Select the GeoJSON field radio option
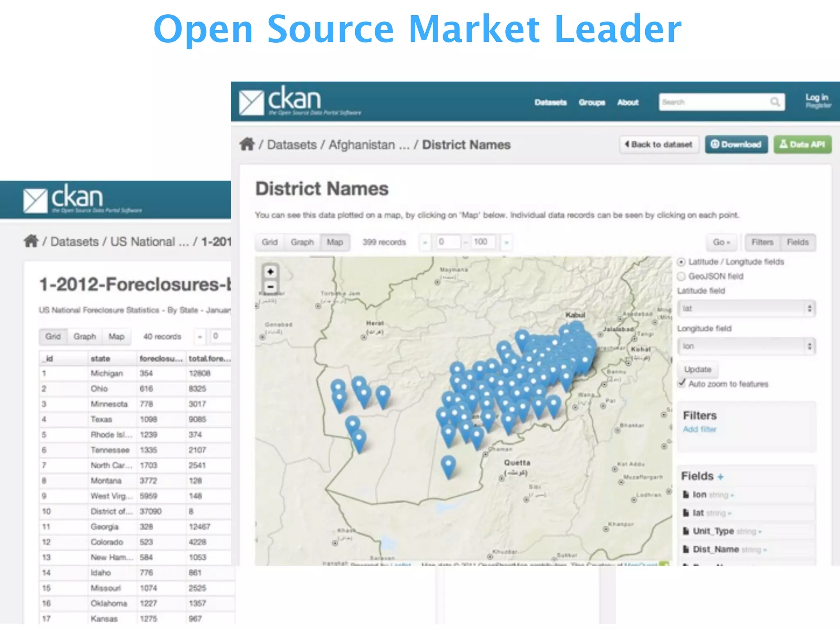Image resolution: width=840 pixels, height=630 pixels. [681, 276]
